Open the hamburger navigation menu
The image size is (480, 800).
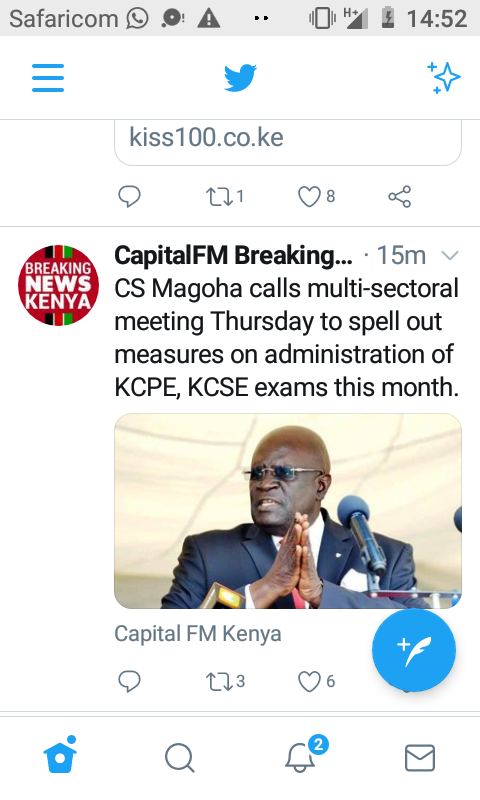tap(48, 78)
